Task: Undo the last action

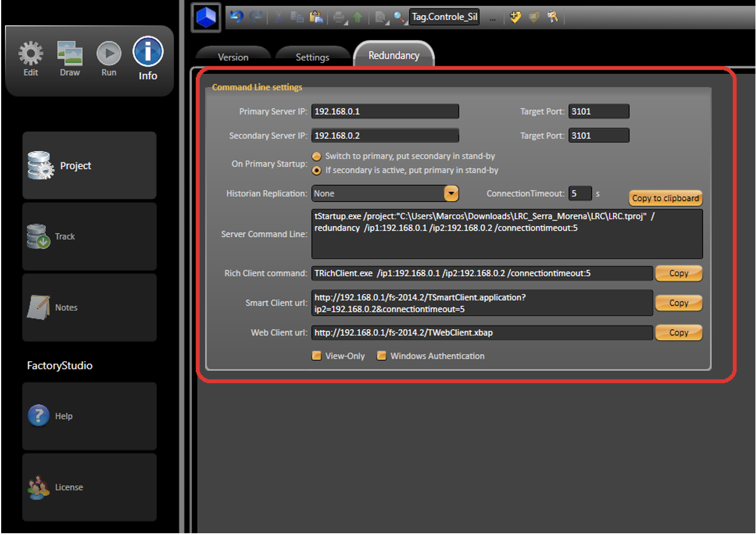Action: [237, 17]
